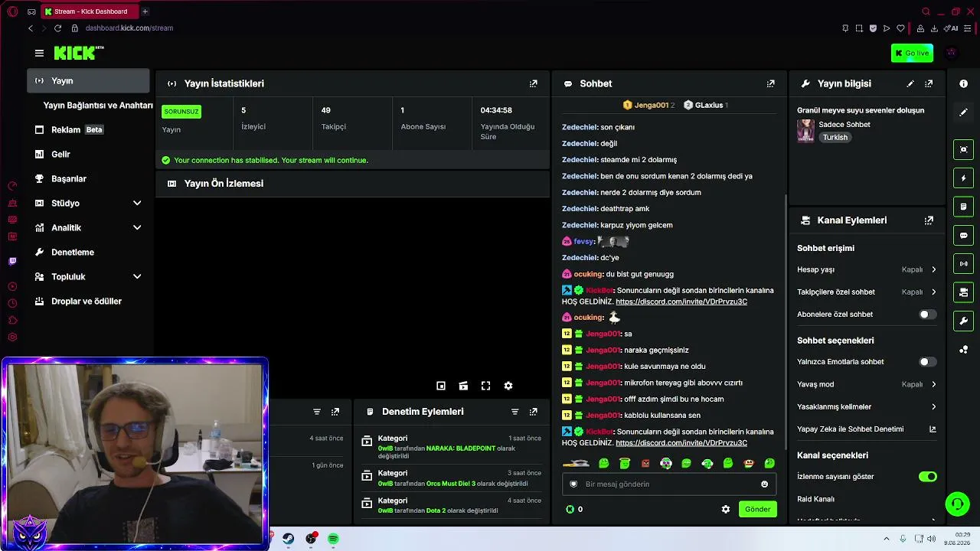This screenshot has width=980, height=551.
Task: Open the hamburger menu beside the Kick logo
Action: coord(39,53)
